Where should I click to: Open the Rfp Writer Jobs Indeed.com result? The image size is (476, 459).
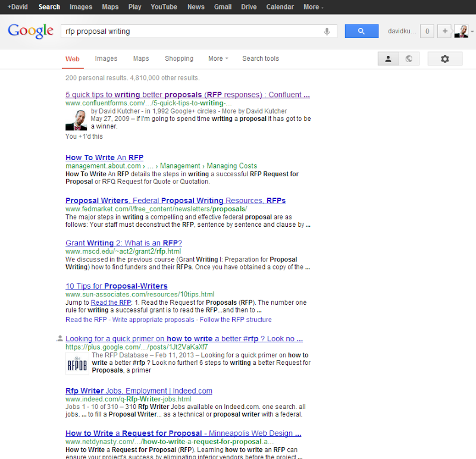[139, 391]
